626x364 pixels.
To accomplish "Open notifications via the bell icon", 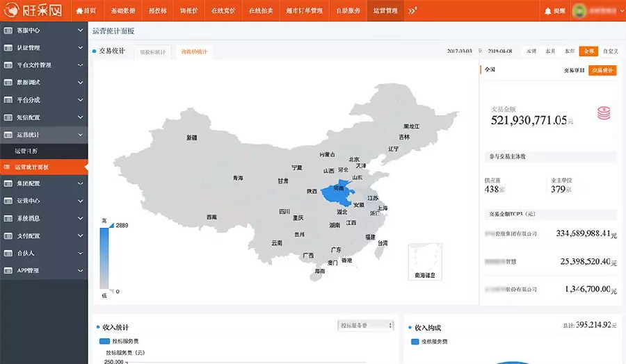I will [x=548, y=11].
